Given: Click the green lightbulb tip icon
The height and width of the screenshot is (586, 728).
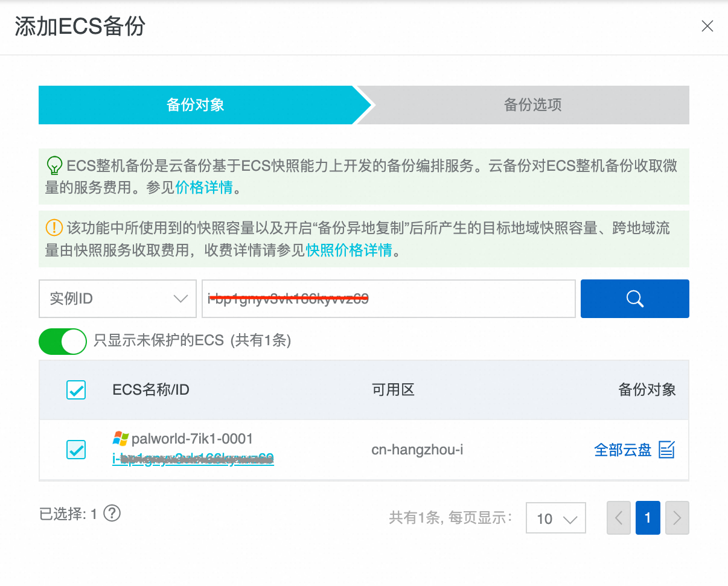Looking at the screenshot, I should (55, 165).
